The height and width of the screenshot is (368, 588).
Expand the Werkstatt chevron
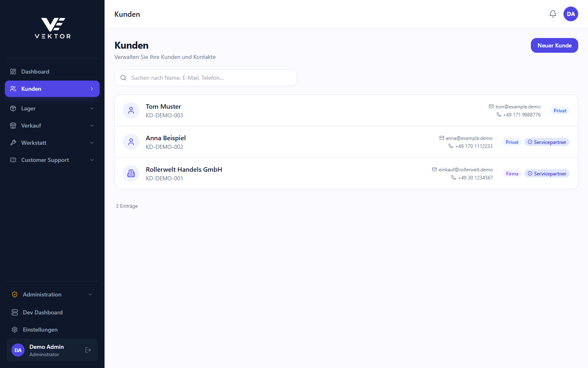tap(92, 143)
